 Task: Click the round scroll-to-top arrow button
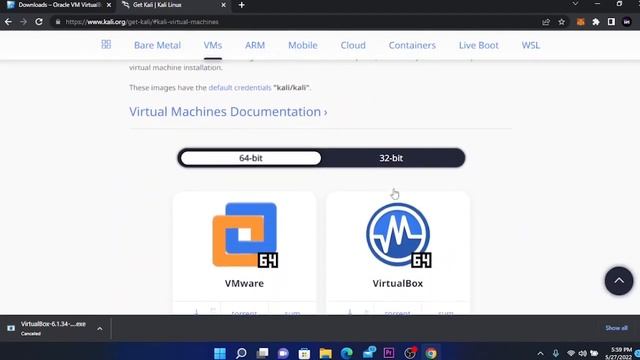(619, 281)
